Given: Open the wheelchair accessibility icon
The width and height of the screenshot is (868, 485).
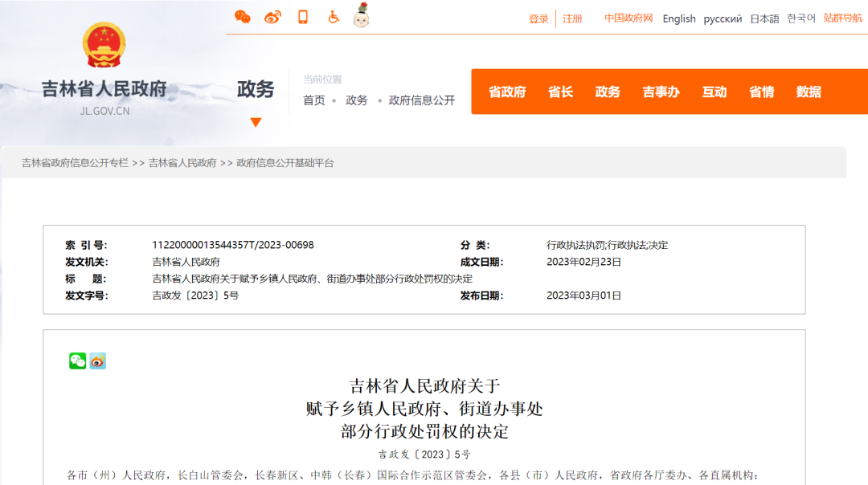Looking at the screenshot, I should click(333, 17).
